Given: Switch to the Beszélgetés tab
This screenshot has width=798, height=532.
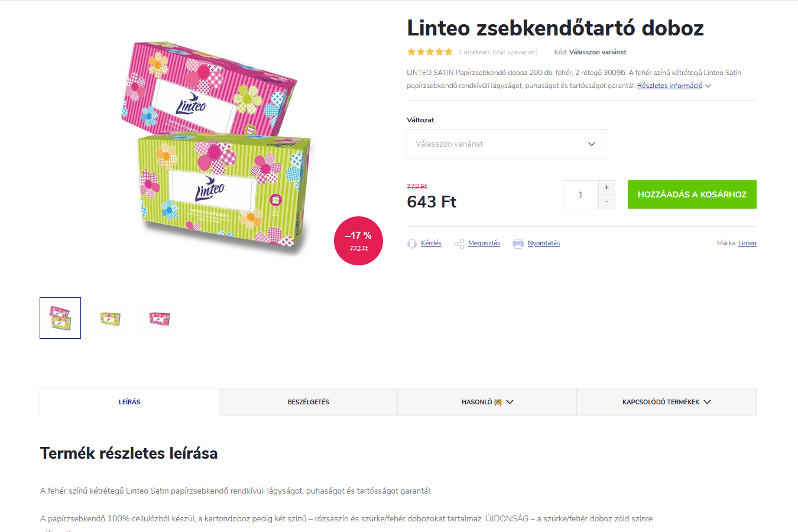Looking at the screenshot, I should click(x=309, y=402).
